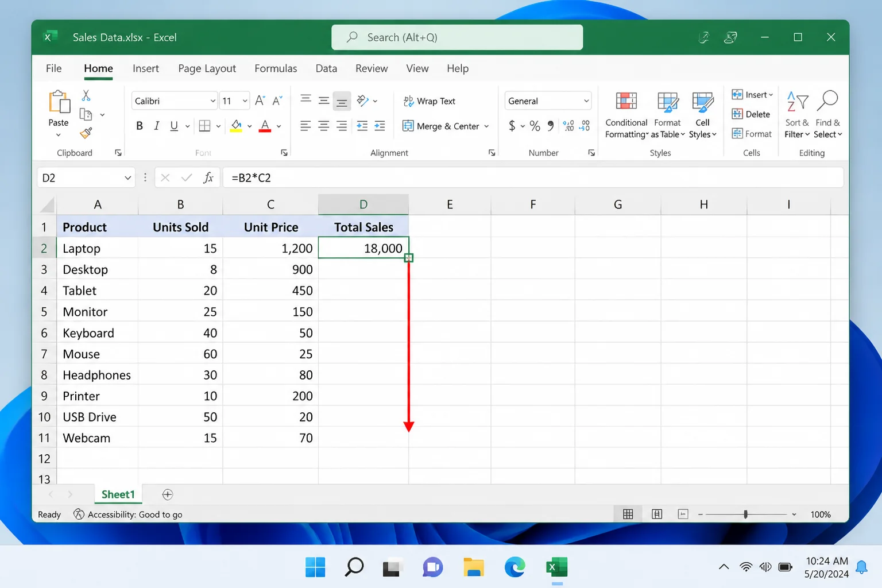Image resolution: width=882 pixels, height=588 pixels.
Task: Switch to the Formulas tab
Action: coord(276,68)
